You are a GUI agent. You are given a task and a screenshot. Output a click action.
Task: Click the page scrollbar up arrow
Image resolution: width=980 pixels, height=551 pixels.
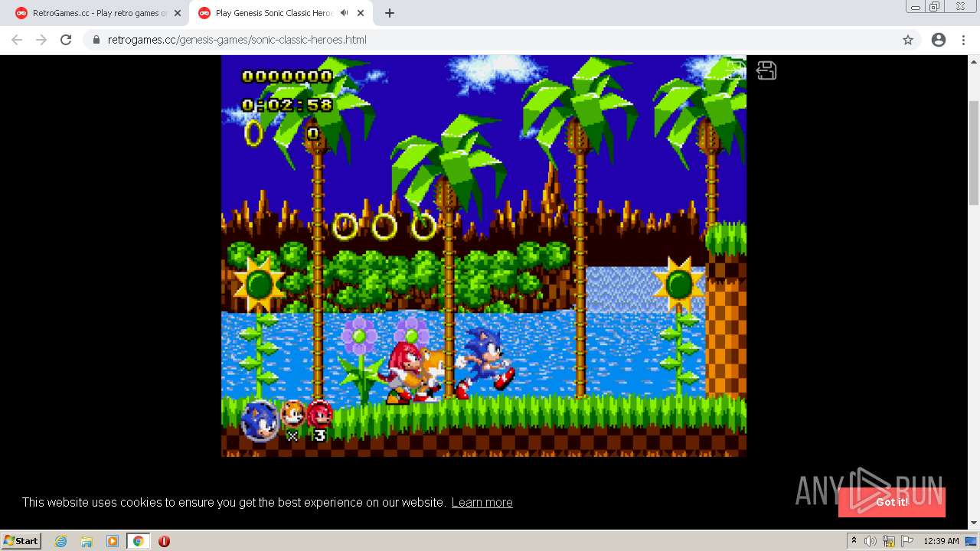974,61
